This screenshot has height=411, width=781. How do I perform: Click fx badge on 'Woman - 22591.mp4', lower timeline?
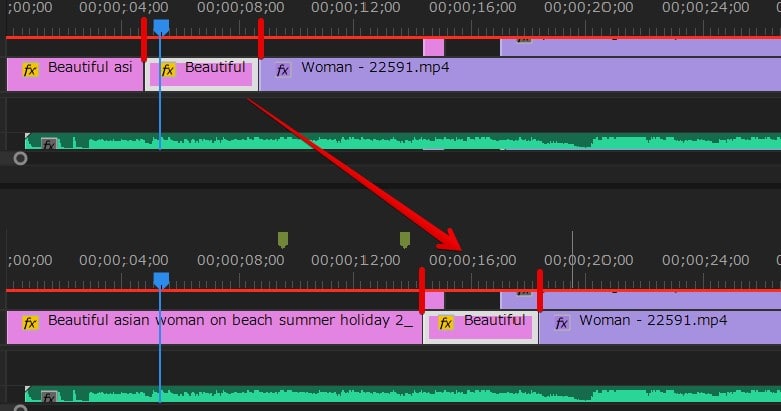tap(561, 323)
